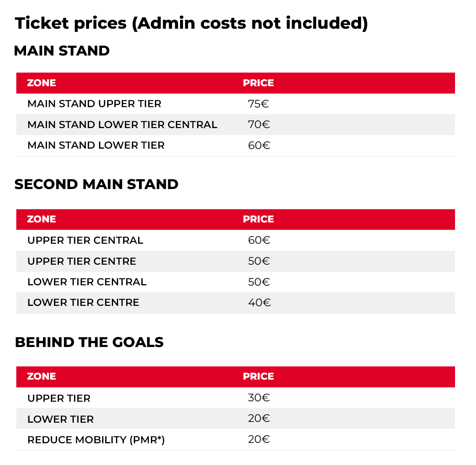Click ZONE header in Behind the Goals table
Image resolution: width=476 pixels, height=465 pixels.
click(42, 376)
